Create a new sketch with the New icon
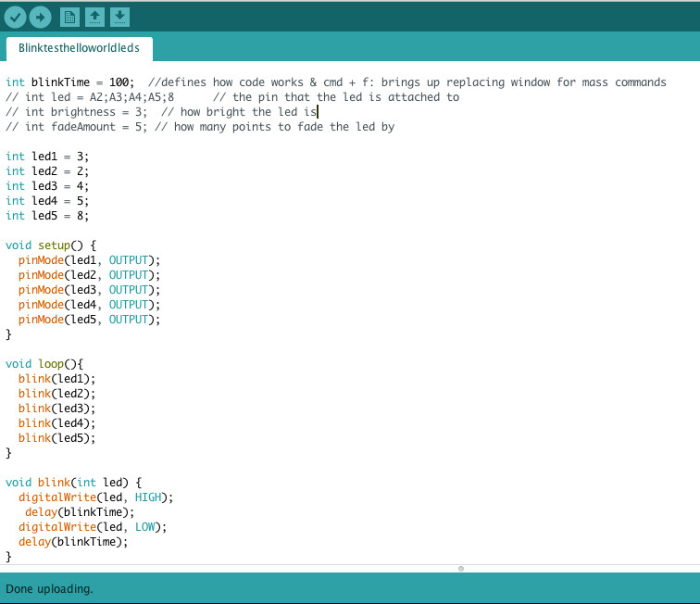The width and height of the screenshot is (700, 604). click(x=69, y=17)
